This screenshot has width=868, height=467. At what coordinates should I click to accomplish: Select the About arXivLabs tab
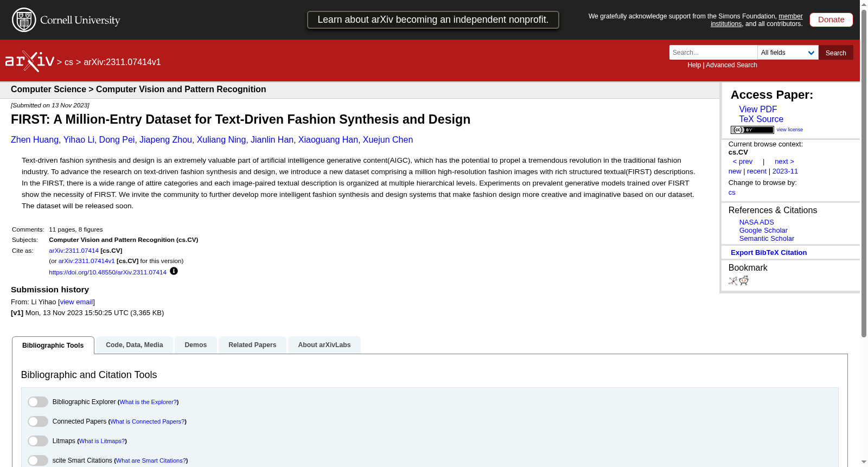[324, 345]
